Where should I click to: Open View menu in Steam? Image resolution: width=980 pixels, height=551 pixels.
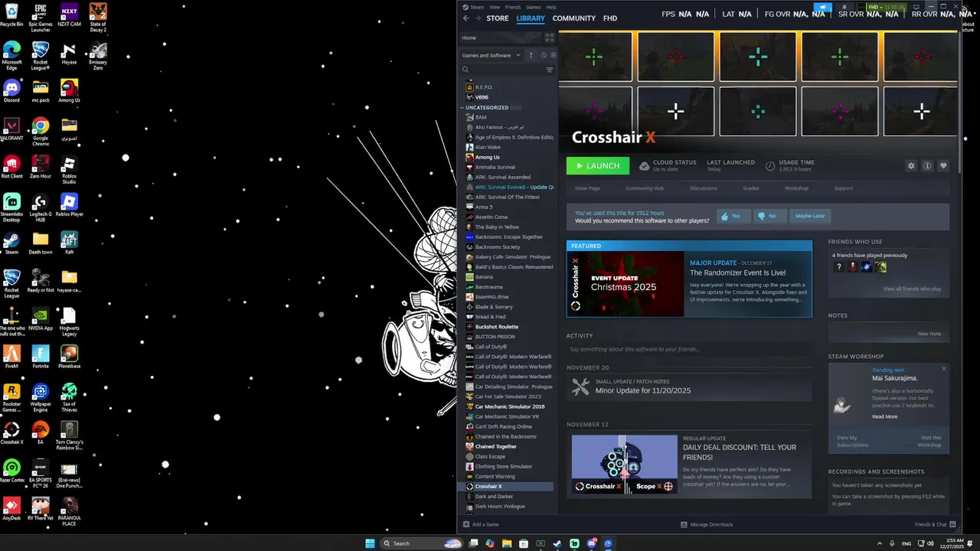pos(495,7)
